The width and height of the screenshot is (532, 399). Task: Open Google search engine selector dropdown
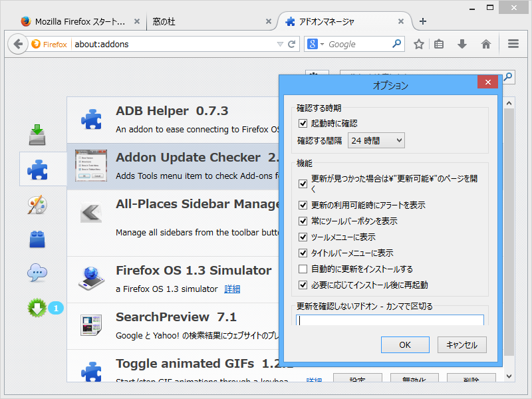(315, 44)
